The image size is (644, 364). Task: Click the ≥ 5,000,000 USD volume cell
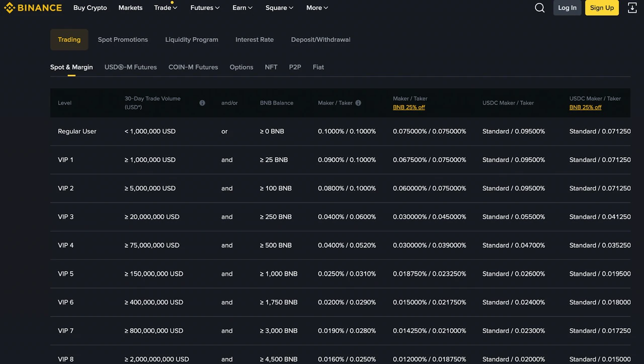click(150, 189)
